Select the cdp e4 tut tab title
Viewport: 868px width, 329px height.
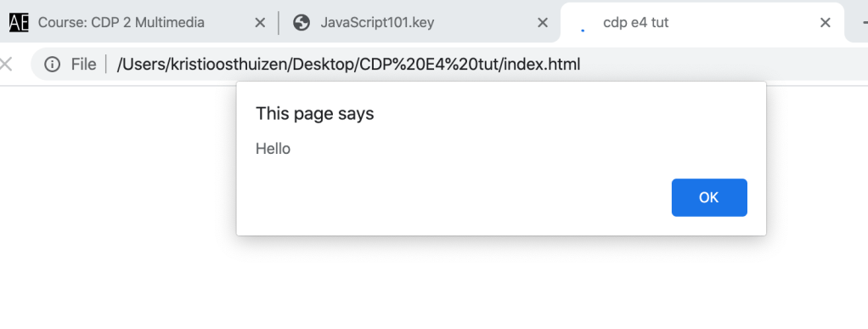tap(636, 22)
